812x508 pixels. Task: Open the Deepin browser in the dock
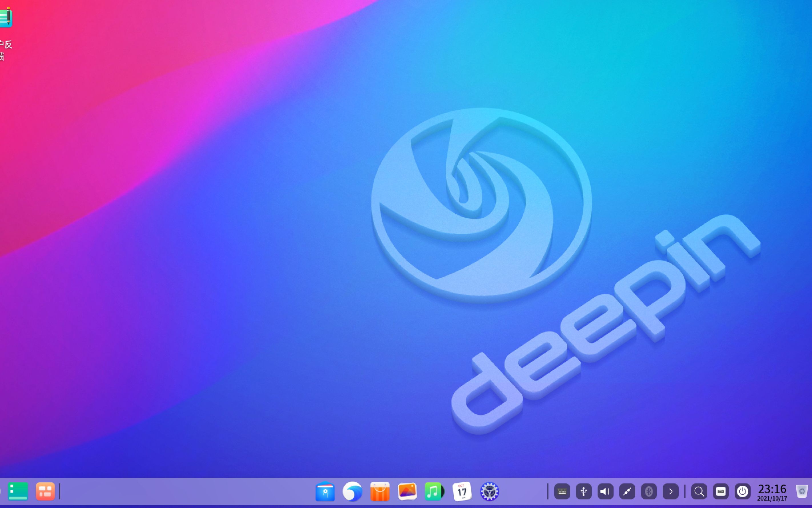pos(352,491)
